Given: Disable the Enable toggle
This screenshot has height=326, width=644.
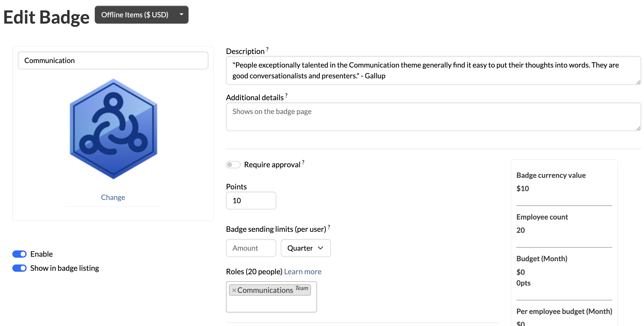Looking at the screenshot, I should pyautogui.click(x=20, y=254).
